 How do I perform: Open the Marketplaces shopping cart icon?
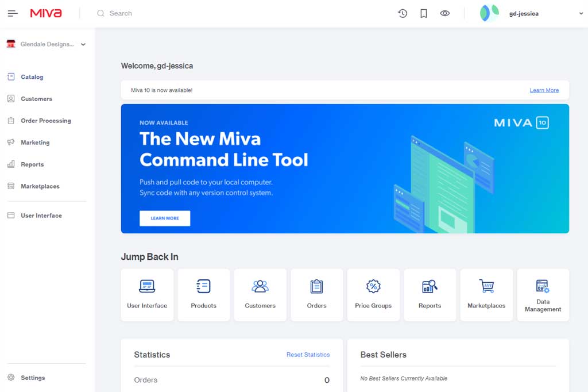[x=486, y=286]
